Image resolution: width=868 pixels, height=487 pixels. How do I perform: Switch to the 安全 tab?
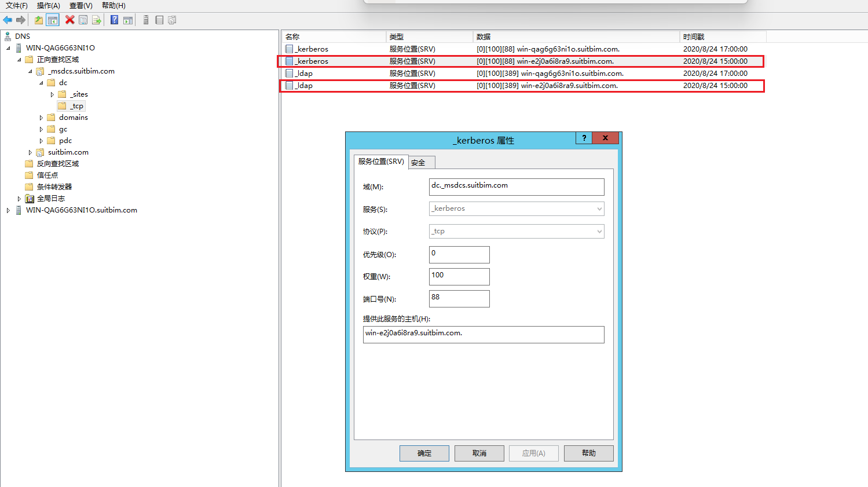419,163
